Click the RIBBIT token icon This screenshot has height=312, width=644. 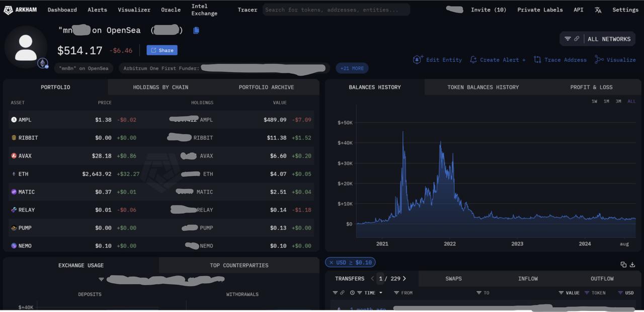click(14, 138)
